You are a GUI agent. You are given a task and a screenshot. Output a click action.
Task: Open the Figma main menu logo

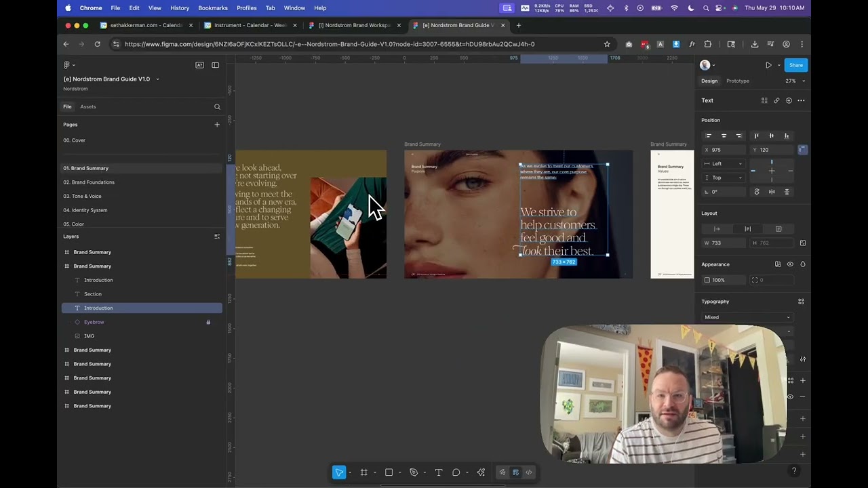coord(66,65)
